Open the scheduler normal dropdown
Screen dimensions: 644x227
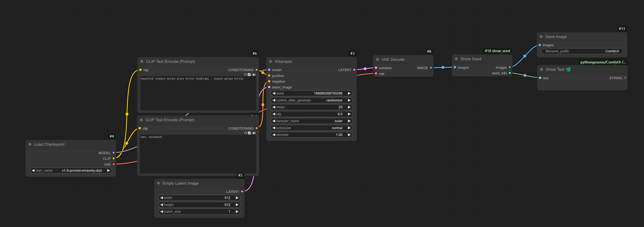coord(311,128)
